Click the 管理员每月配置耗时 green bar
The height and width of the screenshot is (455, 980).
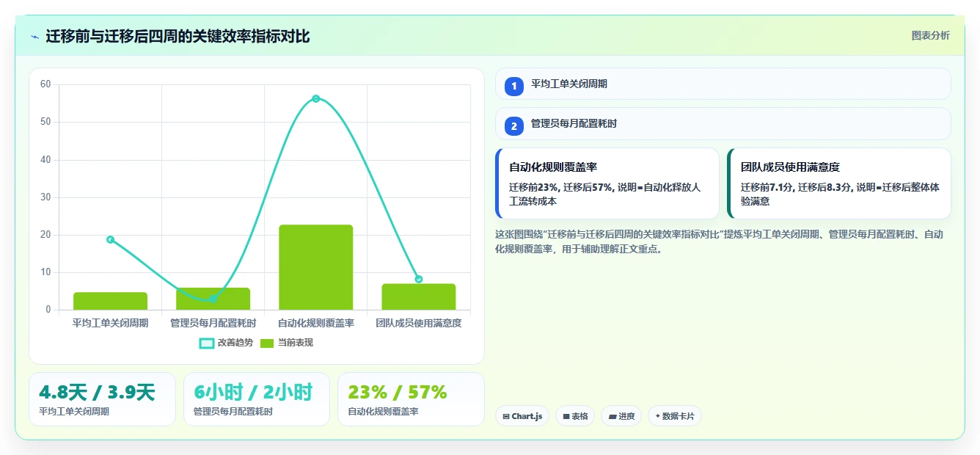(213, 299)
